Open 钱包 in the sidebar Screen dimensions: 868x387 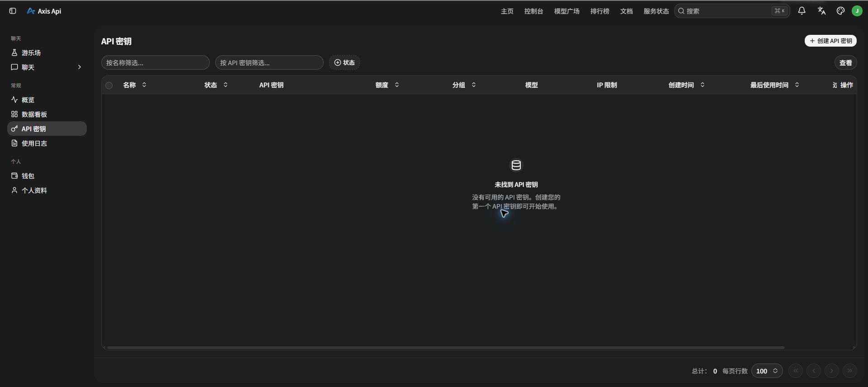(47, 176)
